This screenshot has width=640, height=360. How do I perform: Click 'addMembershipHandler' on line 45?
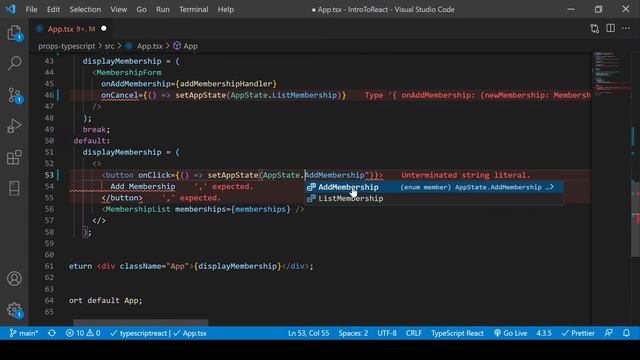tap(226, 84)
